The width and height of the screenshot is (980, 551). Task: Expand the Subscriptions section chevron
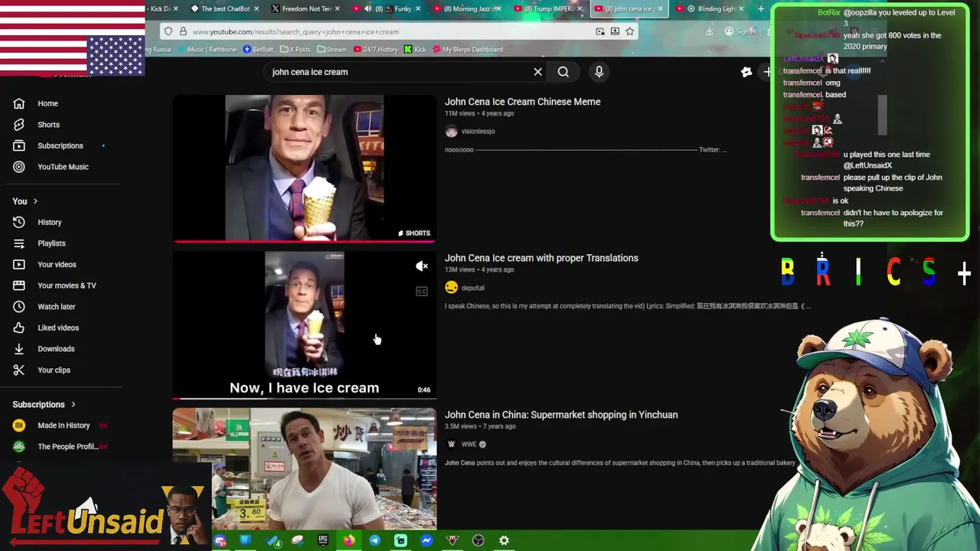73,404
